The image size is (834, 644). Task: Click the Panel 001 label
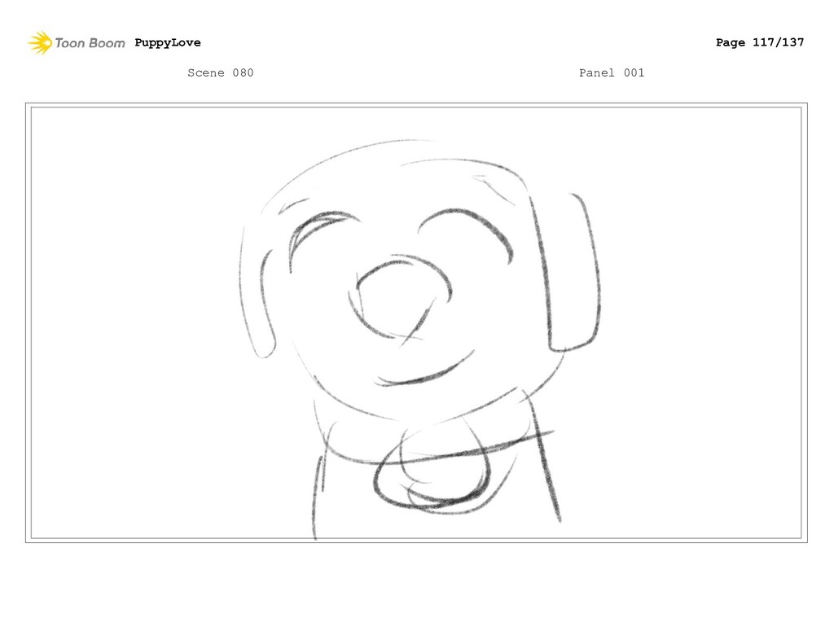(x=612, y=72)
